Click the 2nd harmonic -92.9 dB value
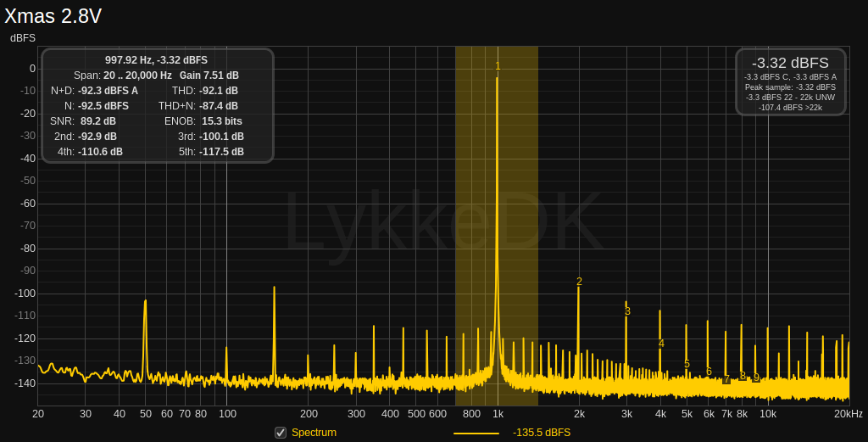This screenshot has width=868, height=442. [97, 137]
